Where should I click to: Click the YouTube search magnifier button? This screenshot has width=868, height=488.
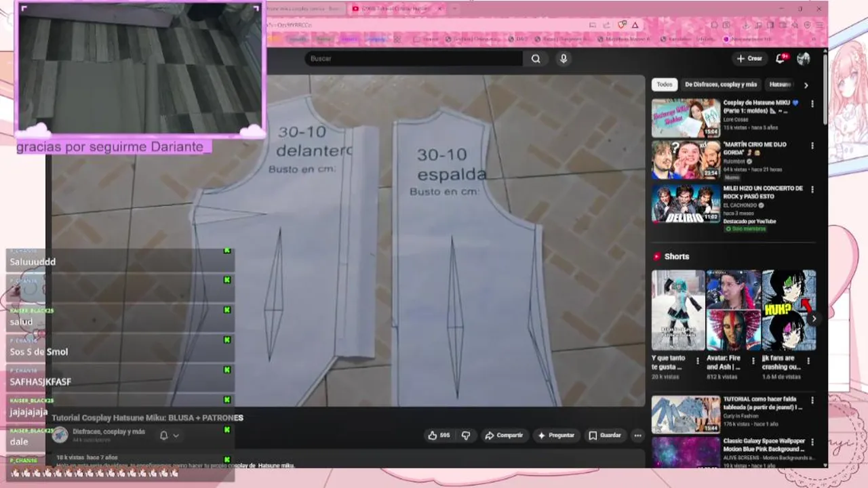[536, 59]
